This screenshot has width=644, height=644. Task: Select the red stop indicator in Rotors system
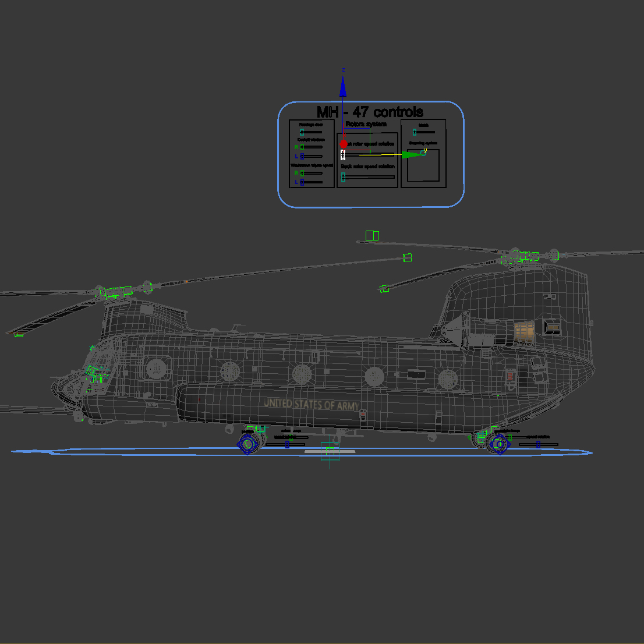(343, 143)
